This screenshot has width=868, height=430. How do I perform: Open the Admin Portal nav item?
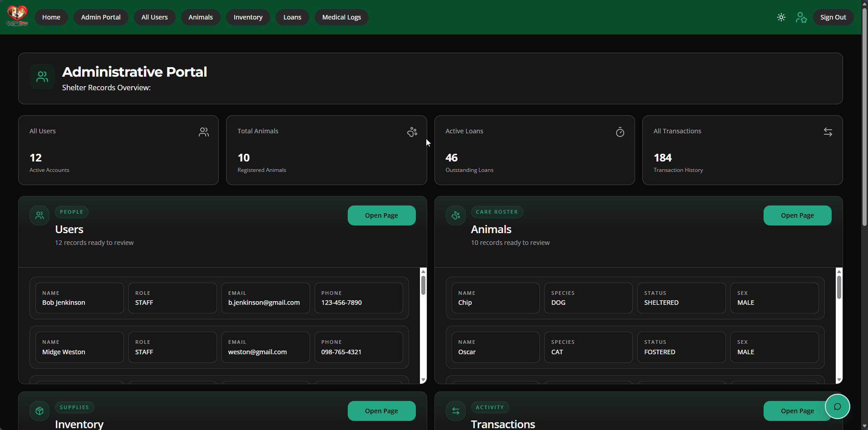[x=101, y=17]
